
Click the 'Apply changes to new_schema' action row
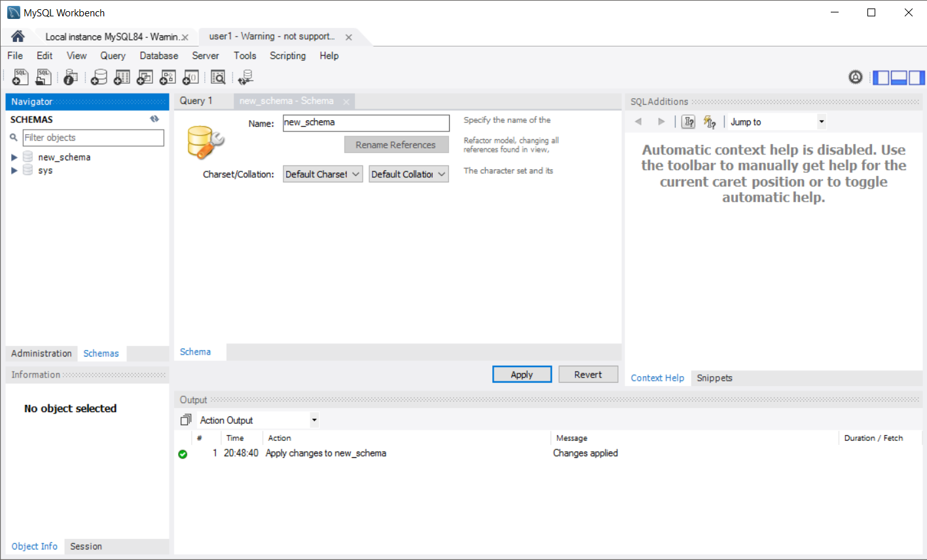tap(326, 453)
